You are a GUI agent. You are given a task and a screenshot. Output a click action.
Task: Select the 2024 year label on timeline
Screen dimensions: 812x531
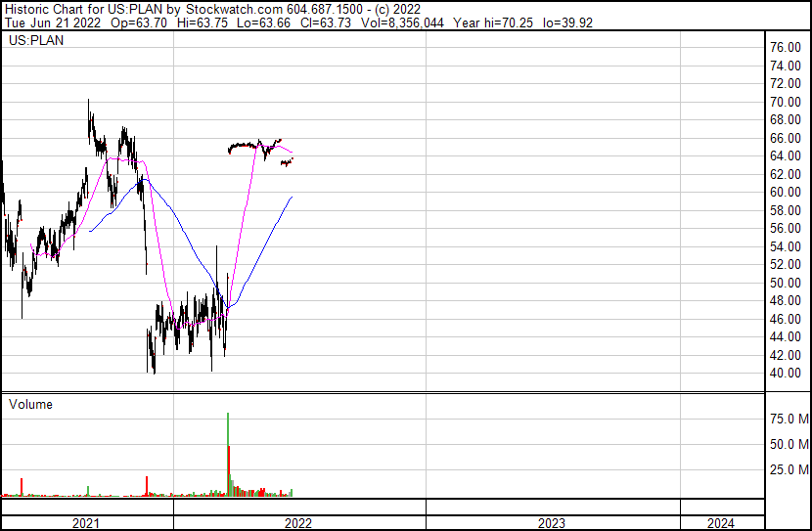coord(720,523)
